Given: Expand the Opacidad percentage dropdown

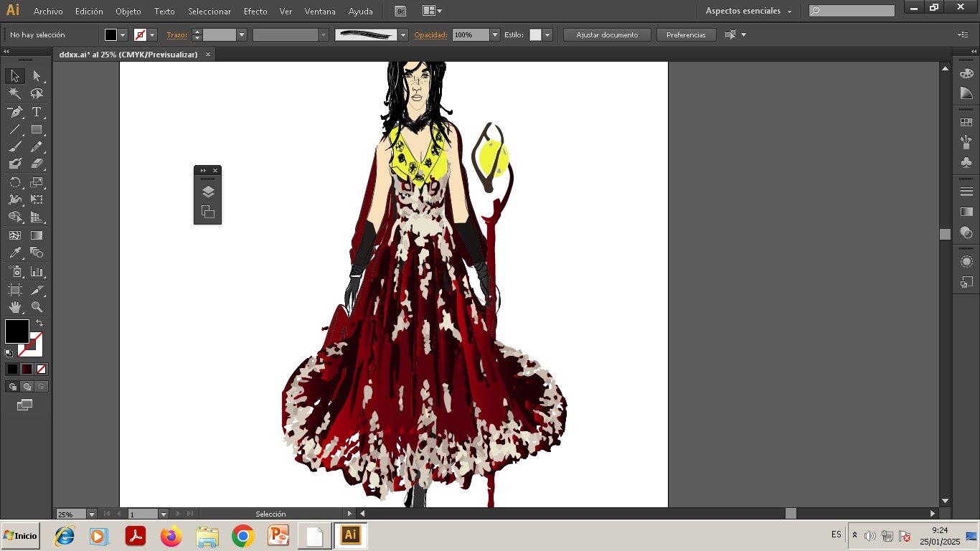Looking at the screenshot, I should click(x=495, y=34).
